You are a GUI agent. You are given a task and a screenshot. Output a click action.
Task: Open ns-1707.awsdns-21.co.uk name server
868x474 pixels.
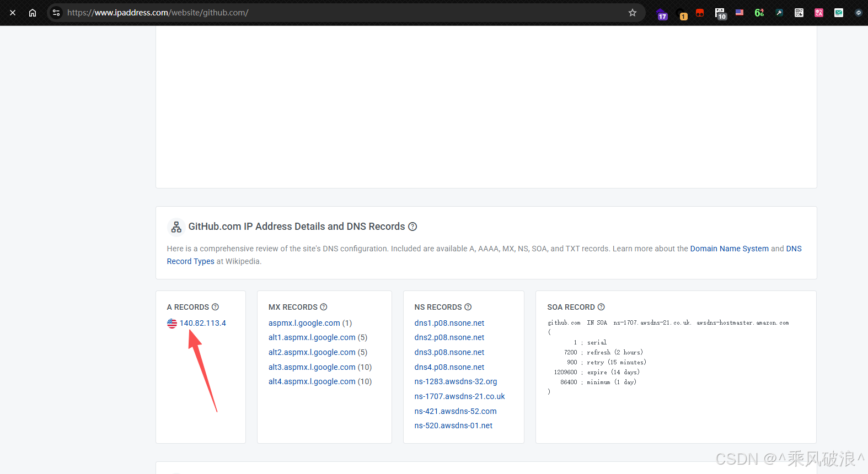[x=460, y=396]
